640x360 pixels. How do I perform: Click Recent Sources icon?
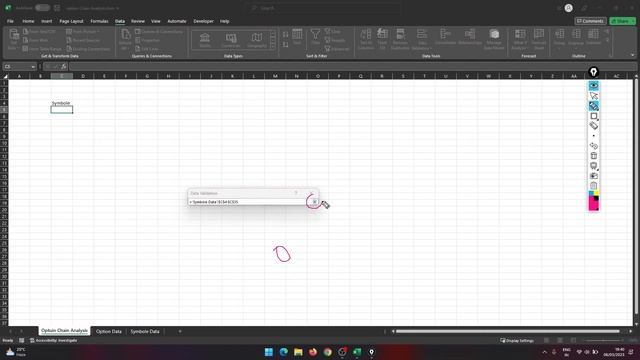point(69,40)
